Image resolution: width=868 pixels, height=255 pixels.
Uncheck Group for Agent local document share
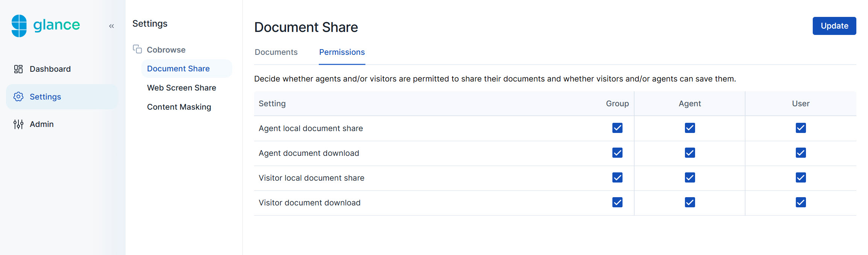tap(617, 128)
